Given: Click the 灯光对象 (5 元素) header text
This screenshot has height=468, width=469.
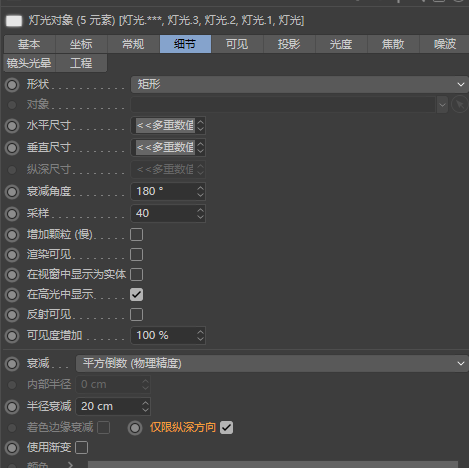Looking at the screenshot, I should point(72,21).
